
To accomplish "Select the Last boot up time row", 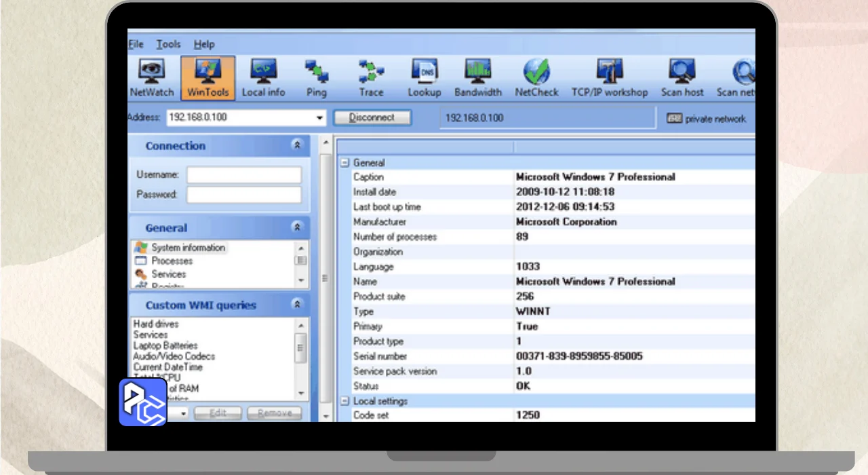I will (x=547, y=207).
